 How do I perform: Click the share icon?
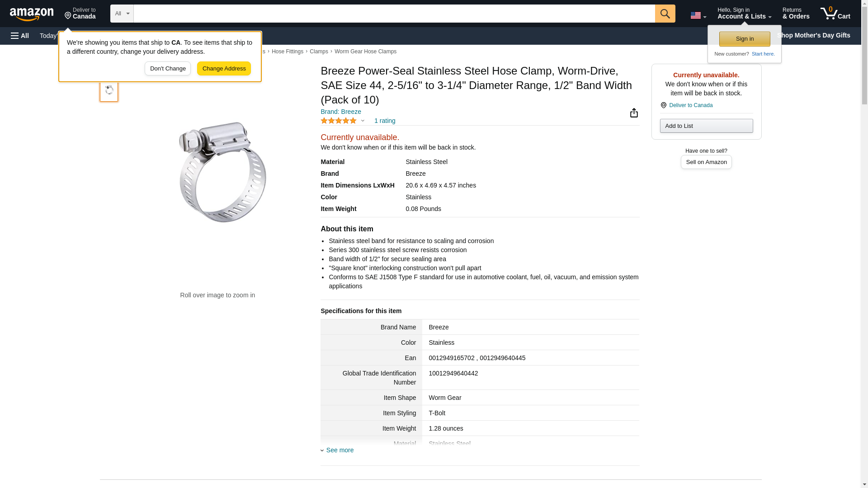(634, 113)
